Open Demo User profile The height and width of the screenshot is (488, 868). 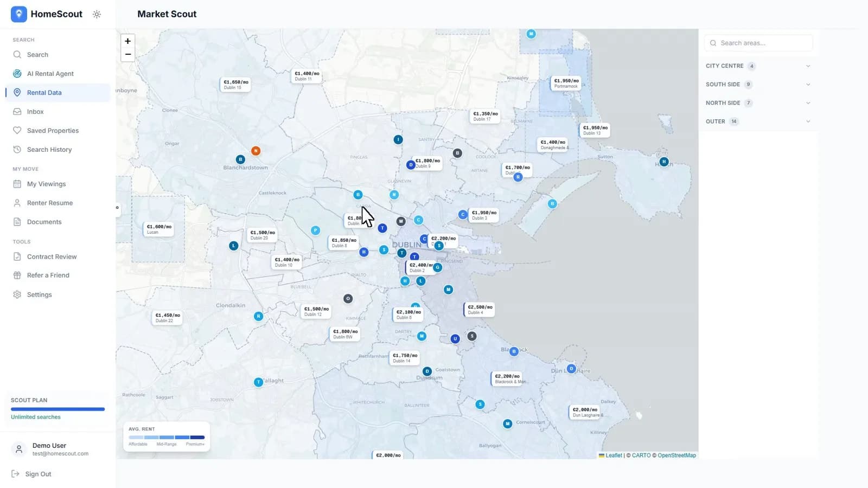[x=57, y=449]
